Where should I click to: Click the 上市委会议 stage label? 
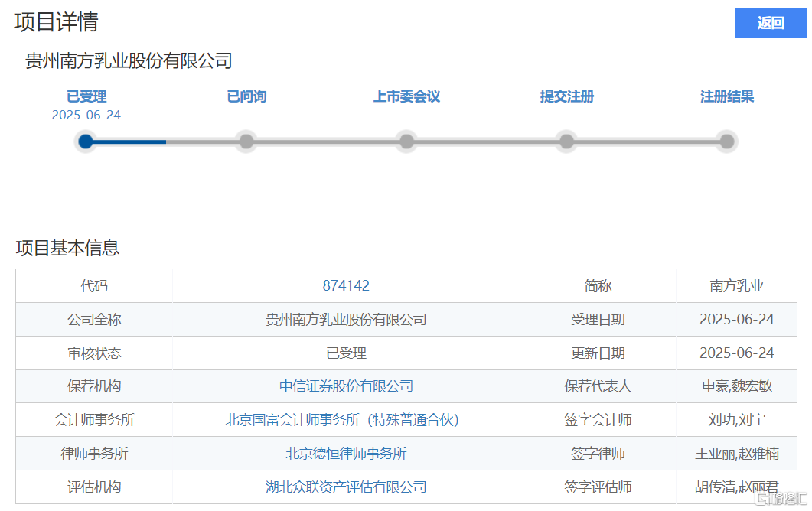click(407, 96)
